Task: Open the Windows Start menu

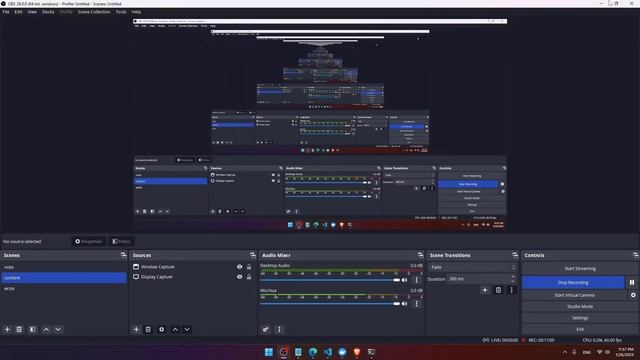Action: tap(269, 352)
